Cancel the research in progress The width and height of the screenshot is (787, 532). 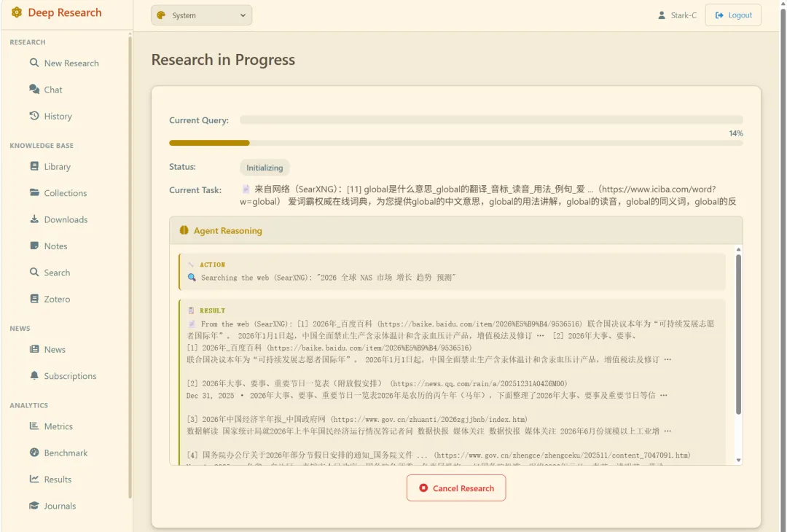click(455, 488)
